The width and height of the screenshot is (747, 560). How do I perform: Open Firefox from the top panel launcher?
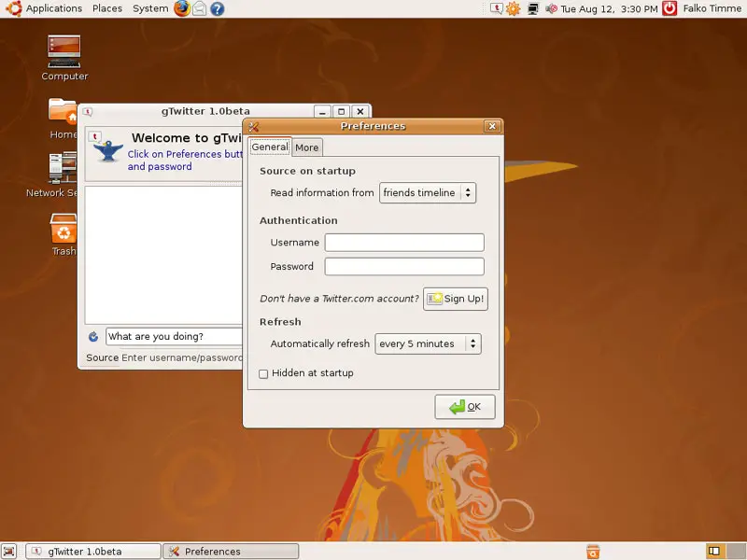(x=181, y=8)
